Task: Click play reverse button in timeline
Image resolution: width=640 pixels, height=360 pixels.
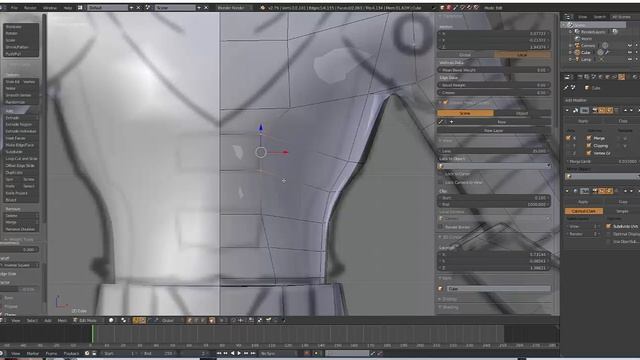Action: pos(232,353)
